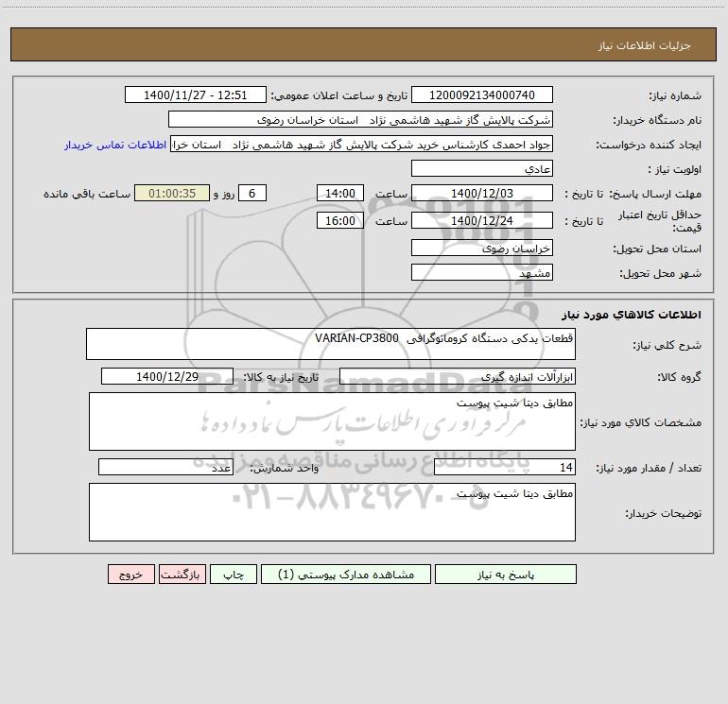Open اطلاعات تماس خریدار link
Image resolution: width=728 pixels, height=704 pixels.
(115, 145)
